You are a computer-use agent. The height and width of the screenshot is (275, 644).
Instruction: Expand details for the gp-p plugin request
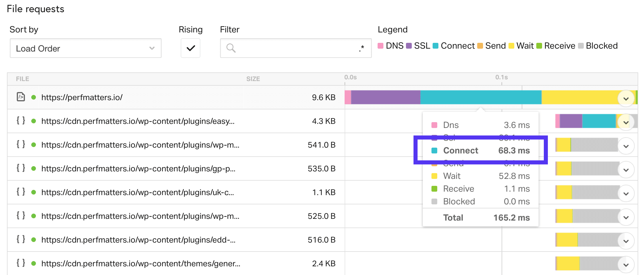(x=626, y=169)
